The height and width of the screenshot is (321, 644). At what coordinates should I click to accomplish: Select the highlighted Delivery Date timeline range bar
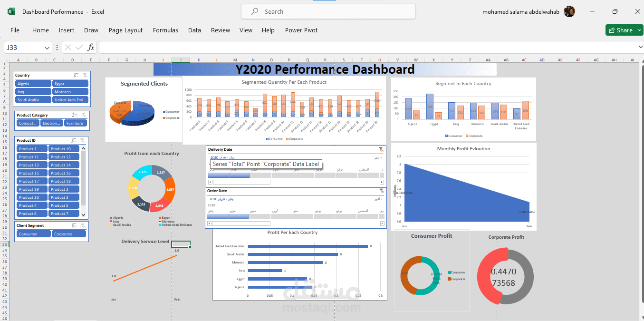(229, 175)
